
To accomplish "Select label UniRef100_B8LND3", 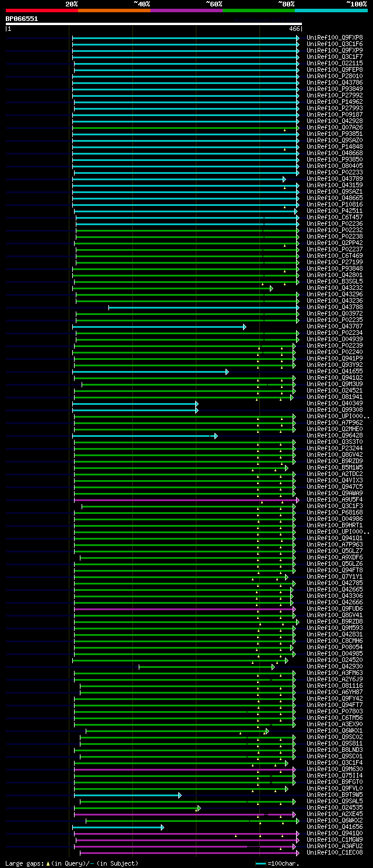I will tap(335, 750).
